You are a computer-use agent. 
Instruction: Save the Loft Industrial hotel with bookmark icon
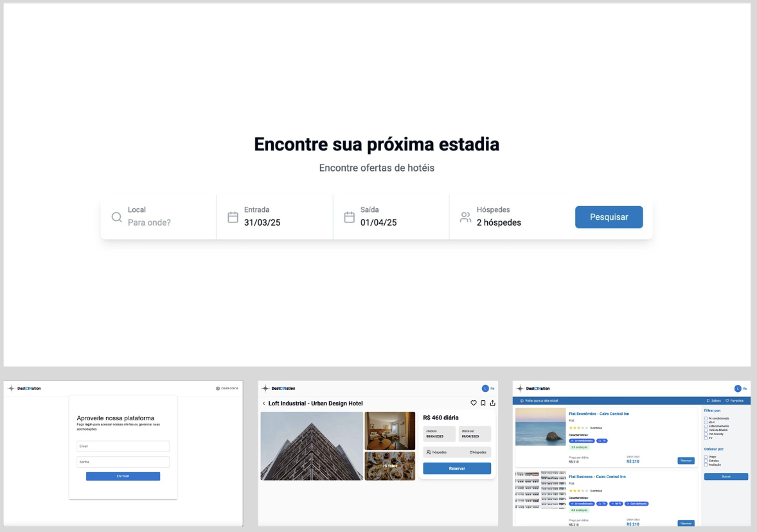483,403
